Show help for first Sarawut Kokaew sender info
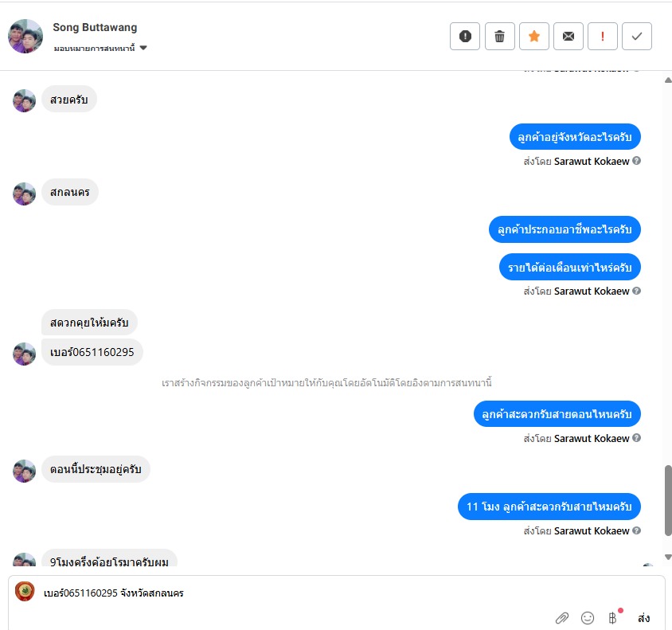Screen dimensions: 672x630 click(x=636, y=161)
